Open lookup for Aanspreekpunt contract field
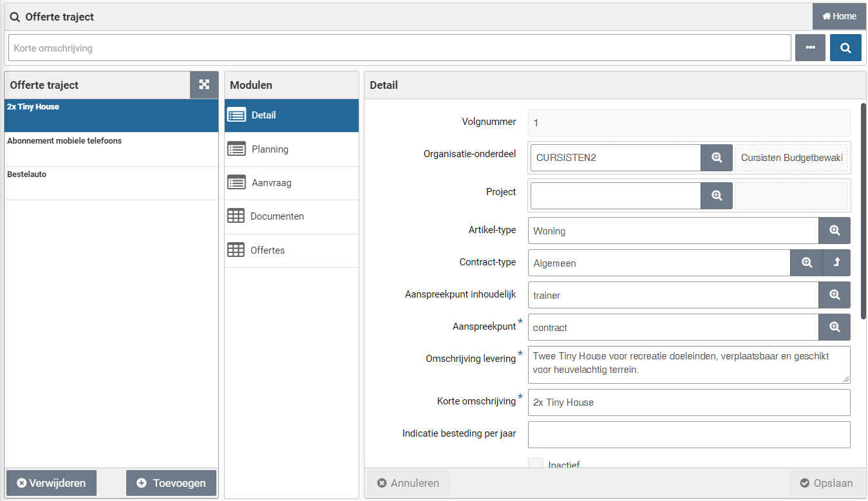This screenshot has height=501, width=868. (x=834, y=327)
